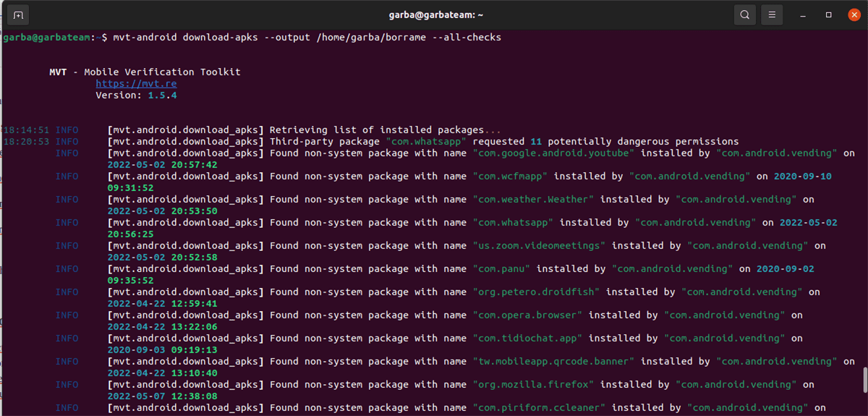868x416 pixels.
Task: Click the "com.opera.browser" package name
Action: click(527, 315)
